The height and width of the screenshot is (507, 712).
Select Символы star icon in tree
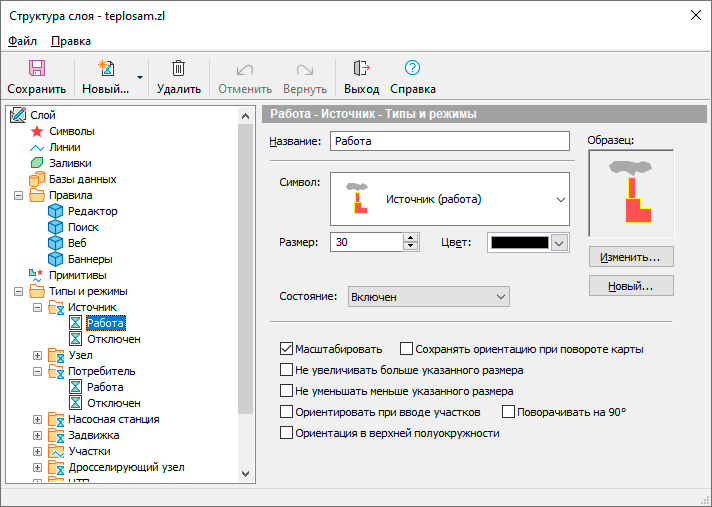click(x=38, y=131)
